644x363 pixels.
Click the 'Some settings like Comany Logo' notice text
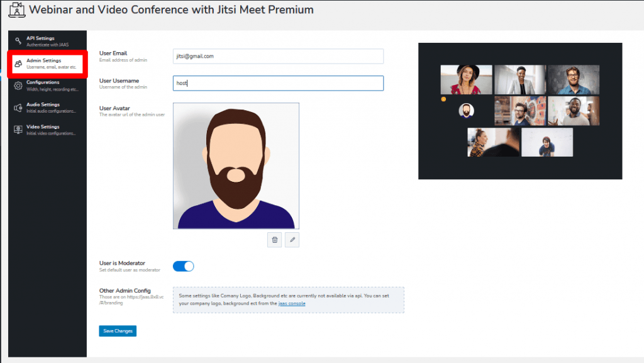click(284, 299)
